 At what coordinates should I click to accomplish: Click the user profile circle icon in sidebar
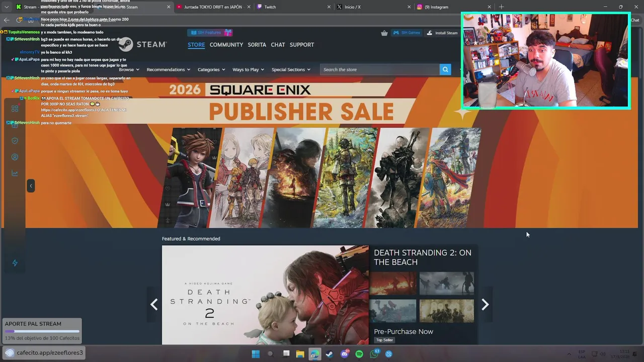(15, 157)
